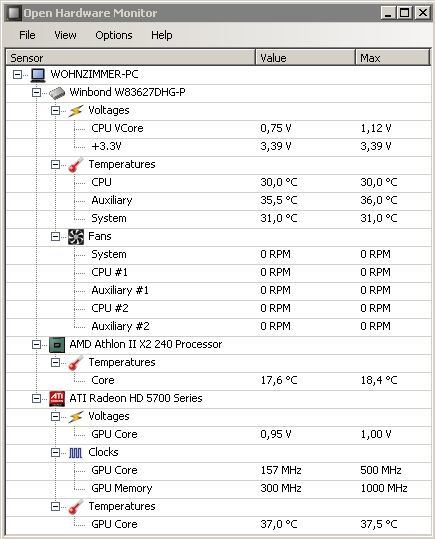
Task: Click the 1000 MHz GPU Memory max value
Action: point(384,488)
